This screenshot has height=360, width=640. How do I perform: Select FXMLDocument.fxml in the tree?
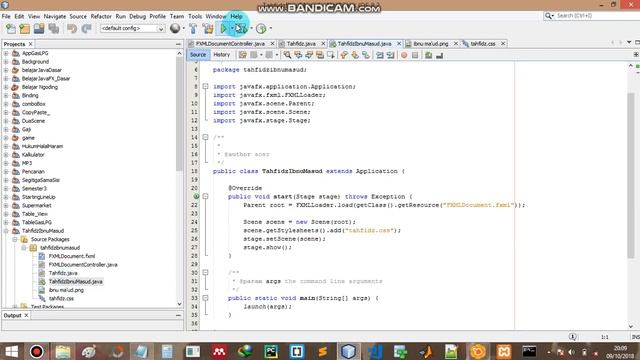pyautogui.click(x=72, y=256)
